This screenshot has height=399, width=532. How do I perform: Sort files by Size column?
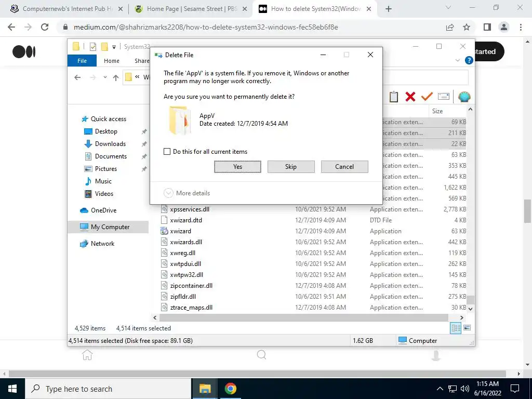point(437,111)
